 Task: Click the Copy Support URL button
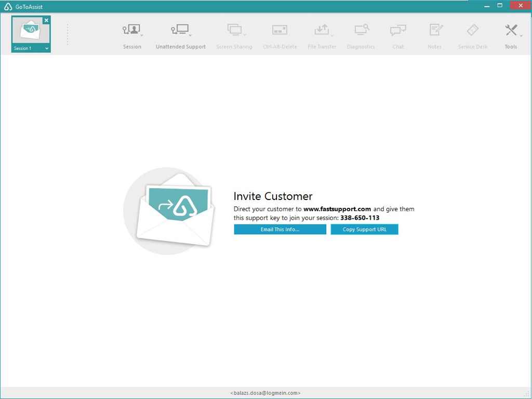[x=364, y=229]
